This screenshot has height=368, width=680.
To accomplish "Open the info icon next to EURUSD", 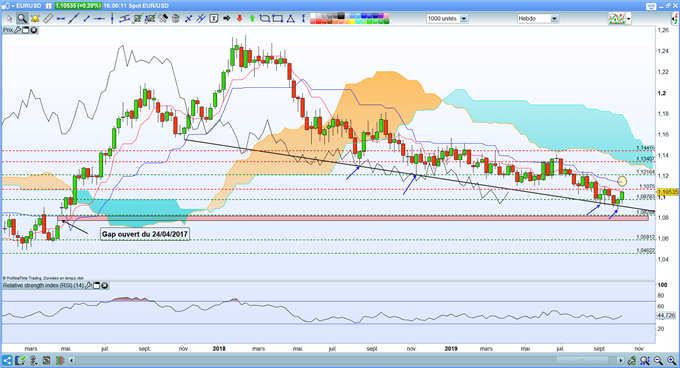I will tap(48, 6).
